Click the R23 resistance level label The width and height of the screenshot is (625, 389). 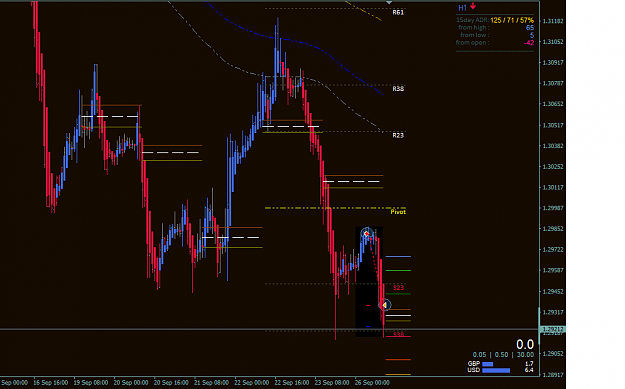point(398,136)
